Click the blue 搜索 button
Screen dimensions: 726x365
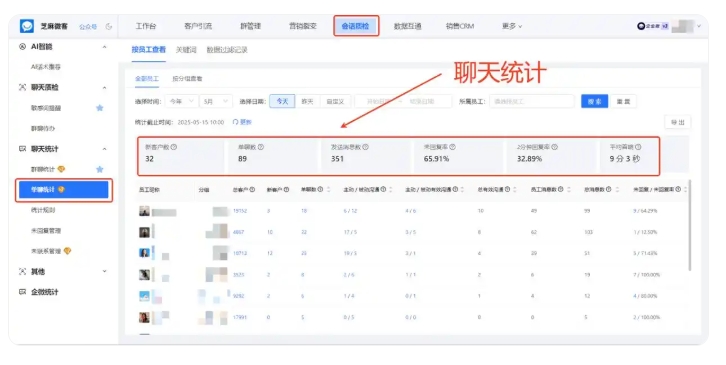pos(595,101)
